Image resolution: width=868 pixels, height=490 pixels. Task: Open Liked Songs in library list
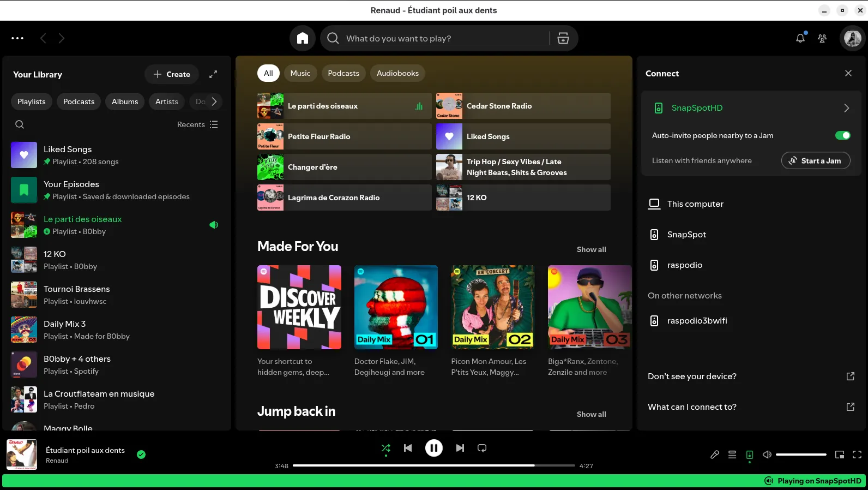coord(117,155)
